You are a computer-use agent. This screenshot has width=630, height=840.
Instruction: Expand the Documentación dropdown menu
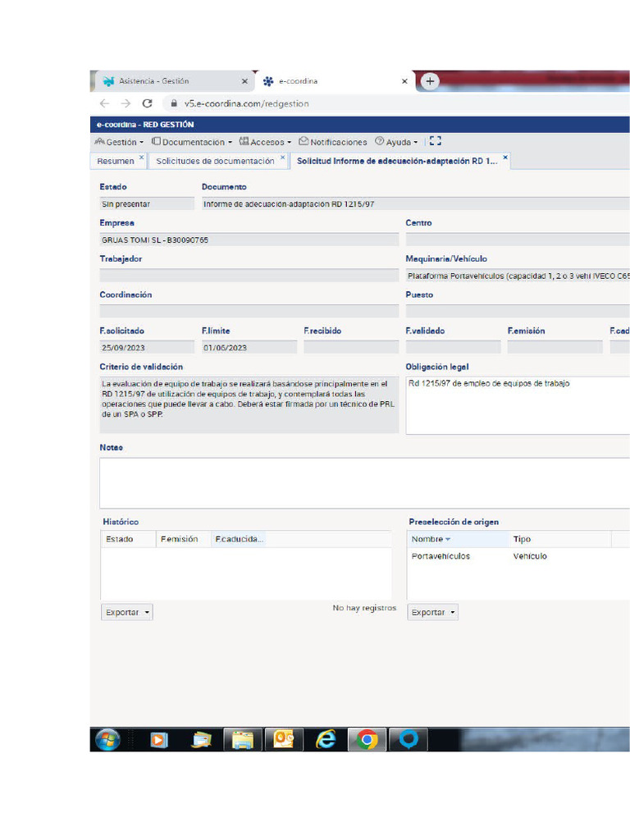(x=192, y=142)
